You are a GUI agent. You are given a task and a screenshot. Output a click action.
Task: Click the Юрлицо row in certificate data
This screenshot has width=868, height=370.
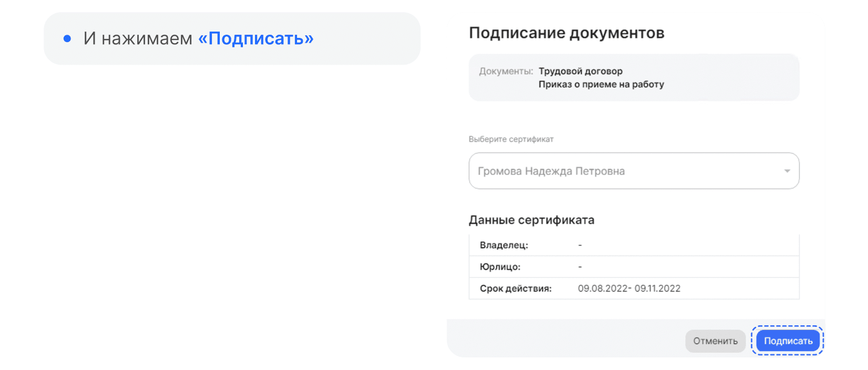634,267
